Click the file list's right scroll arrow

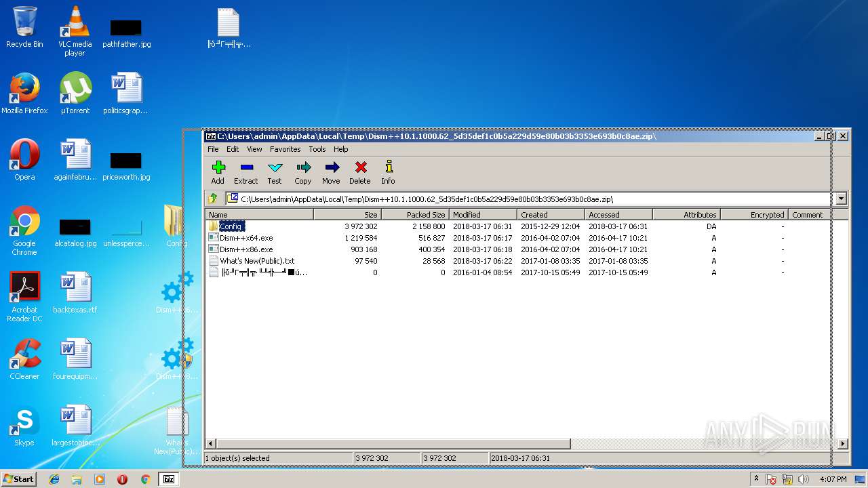[843, 444]
